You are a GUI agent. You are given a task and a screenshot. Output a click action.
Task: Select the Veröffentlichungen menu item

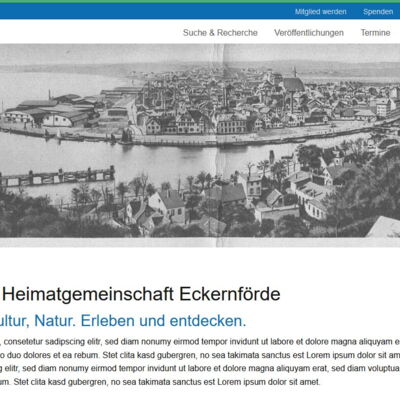click(309, 33)
